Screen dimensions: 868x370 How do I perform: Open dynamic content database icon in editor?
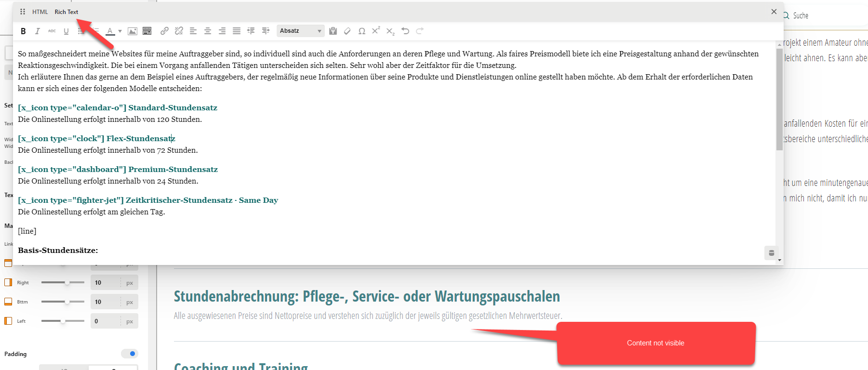coord(771,253)
